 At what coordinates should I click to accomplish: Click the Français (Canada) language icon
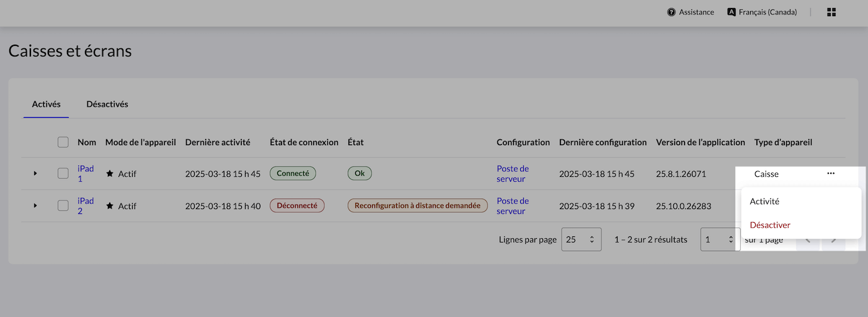732,12
